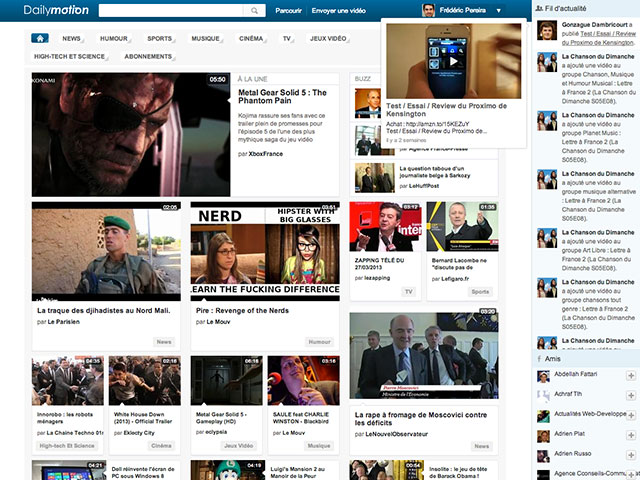Open the Parcourir menu
Viewport: 640px width, 480px height.
click(x=288, y=11)
